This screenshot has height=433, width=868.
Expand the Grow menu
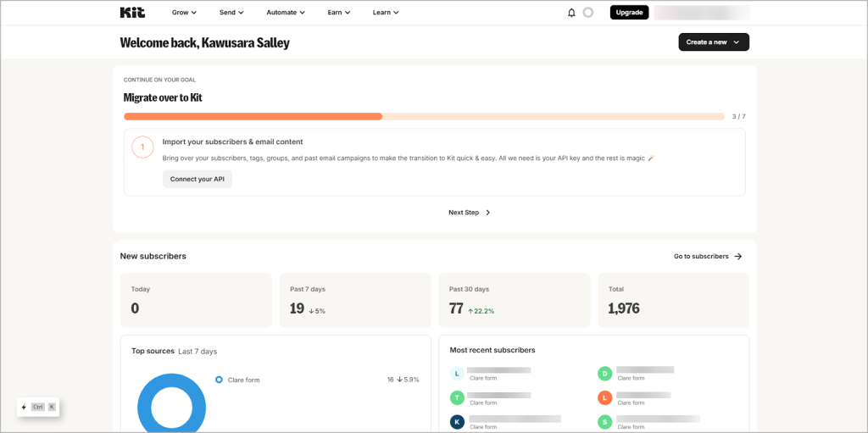coord(184,13)
